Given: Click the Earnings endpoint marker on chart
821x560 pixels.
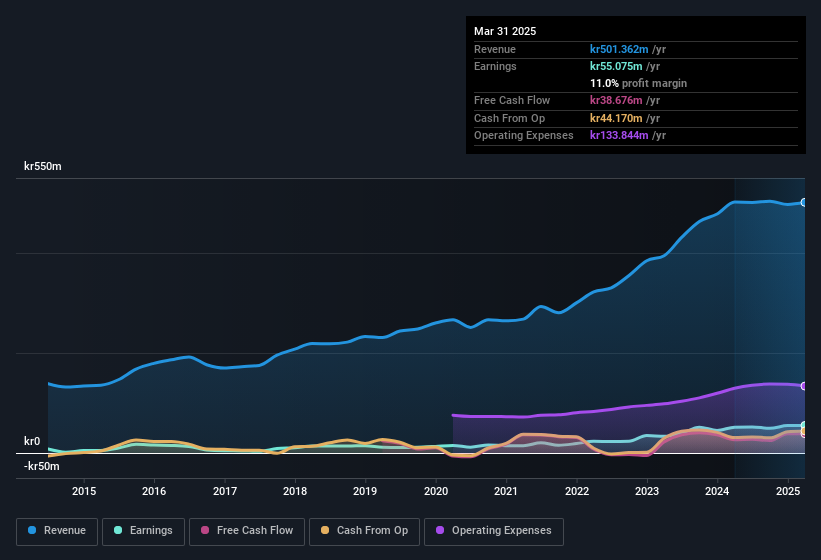Looking at the screenshot, I should click(804, 425).
